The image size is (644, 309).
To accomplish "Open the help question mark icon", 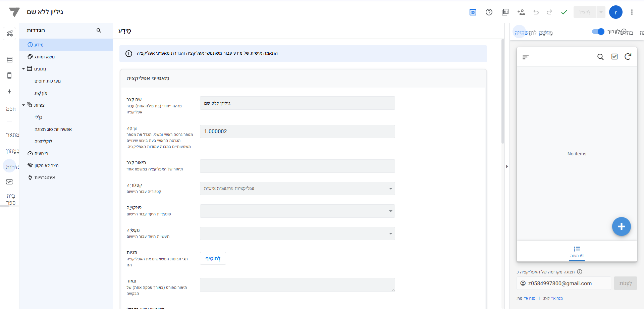I will pos(489,12).
